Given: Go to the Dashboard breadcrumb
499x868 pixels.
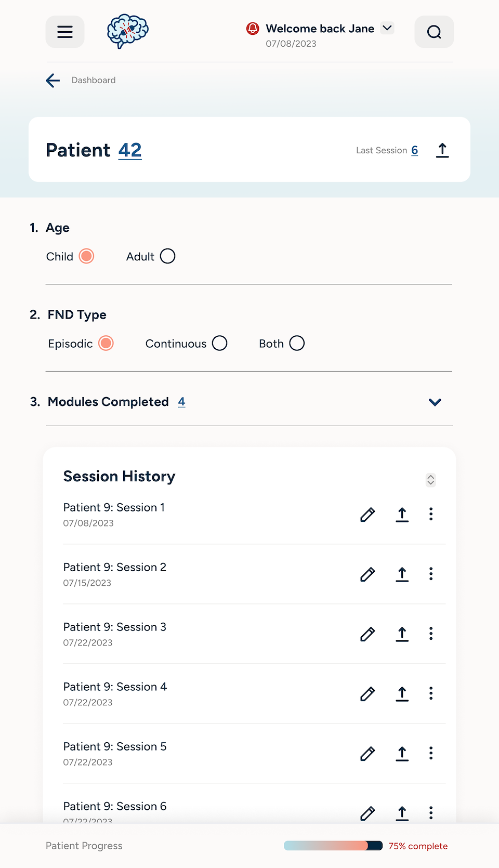Looking at the screenshot, I should pos(94,81).
